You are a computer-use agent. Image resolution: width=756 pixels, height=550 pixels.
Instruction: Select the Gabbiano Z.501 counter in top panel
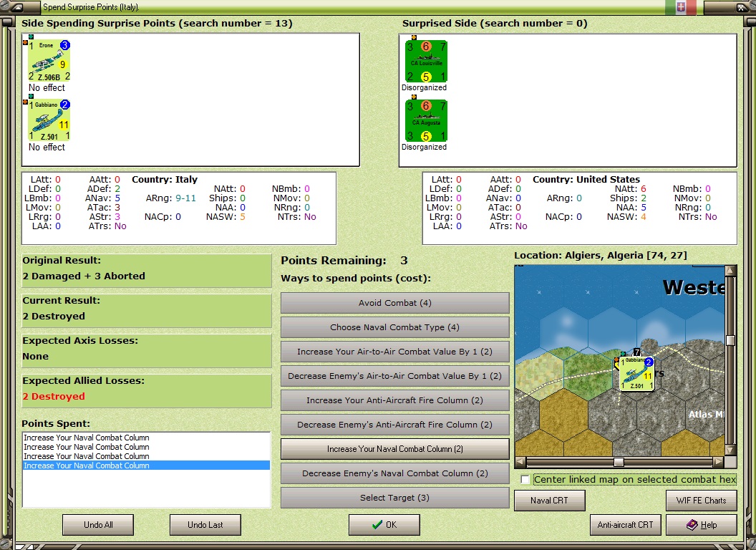coord(49,120)
